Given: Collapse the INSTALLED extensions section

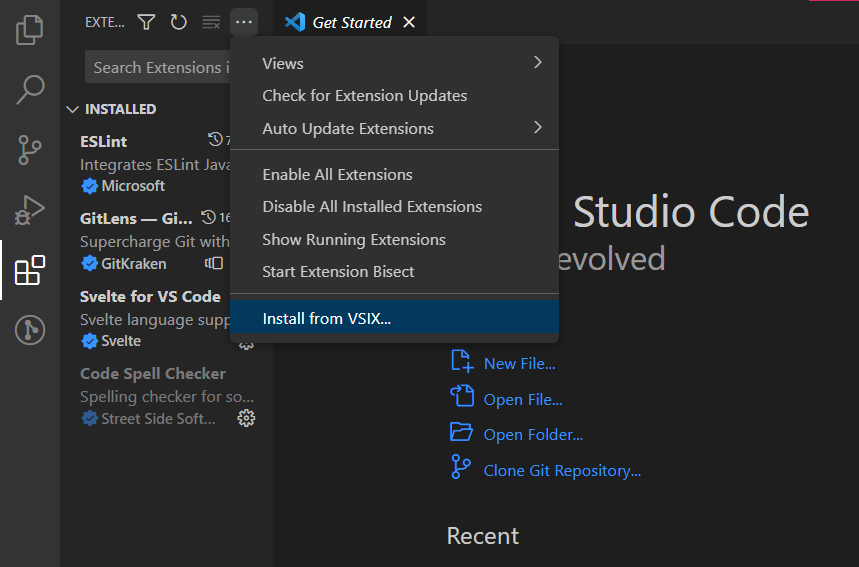Looking at the screenshot, I should click(x=72, y=109).
